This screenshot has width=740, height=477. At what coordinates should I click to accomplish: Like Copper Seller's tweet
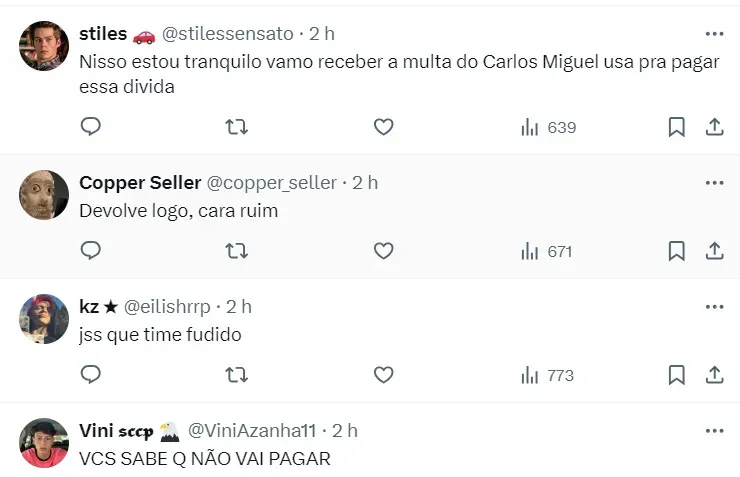pos(383,251)
